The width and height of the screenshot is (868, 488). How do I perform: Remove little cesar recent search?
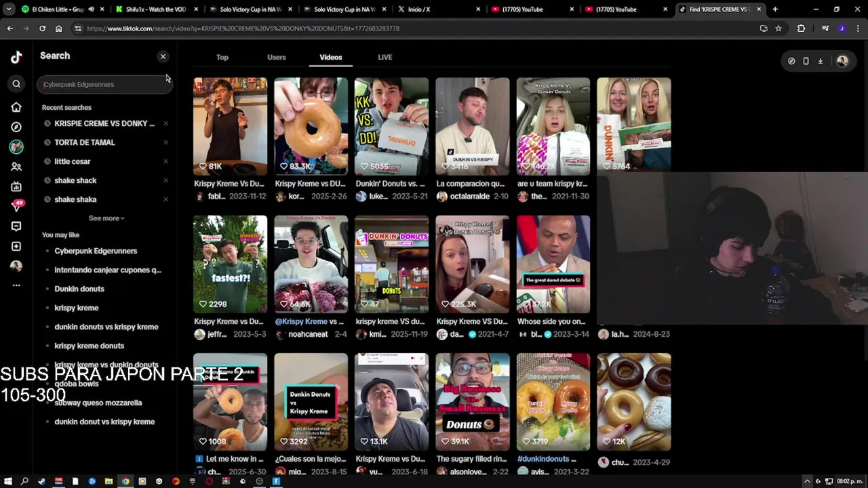point(165,161)
